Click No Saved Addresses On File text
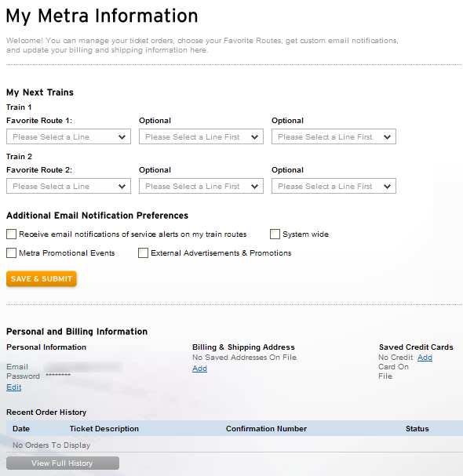 coord(244,358)
